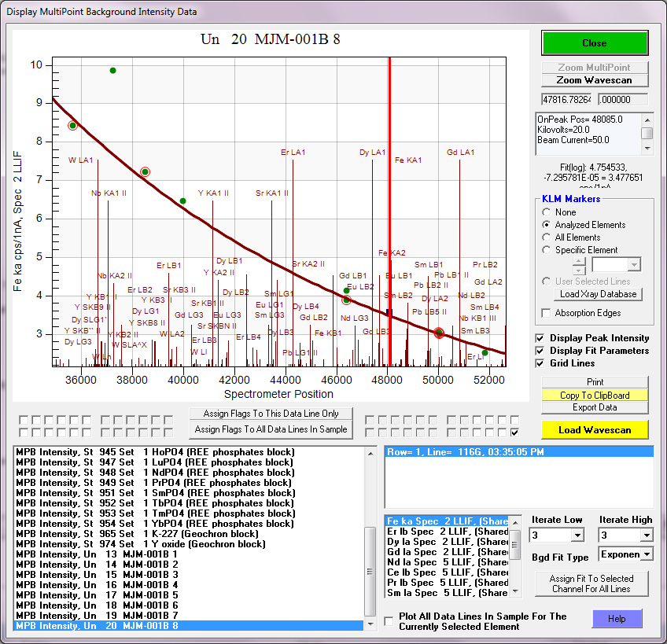Select All Elements KLM markers radio
Screen dimensions: 667x644
(x=547, y=237)
